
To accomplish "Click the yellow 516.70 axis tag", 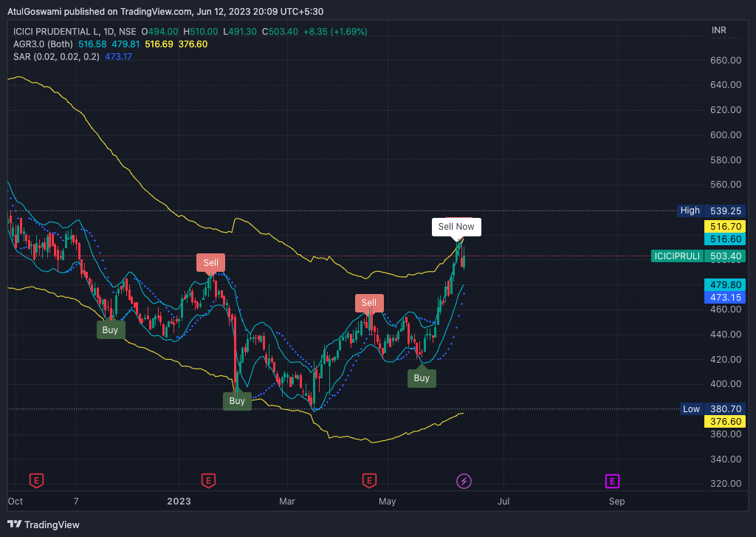I will [725, 227].
